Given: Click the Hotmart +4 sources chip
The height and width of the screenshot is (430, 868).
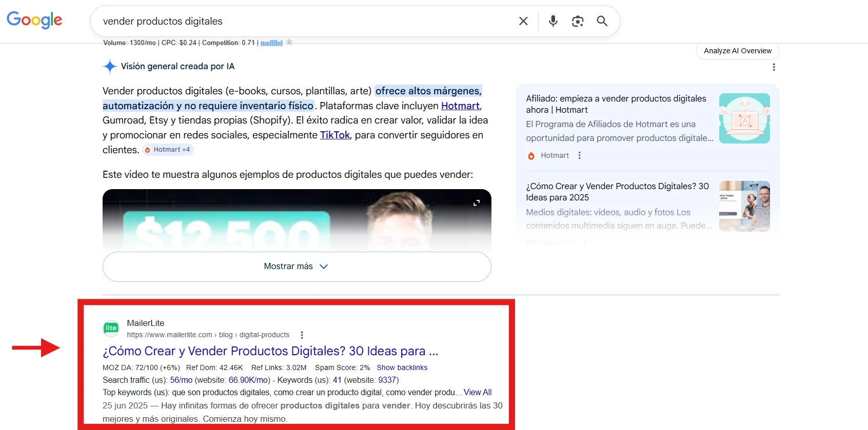Looking at the screenshot, I should coord(167,150).
